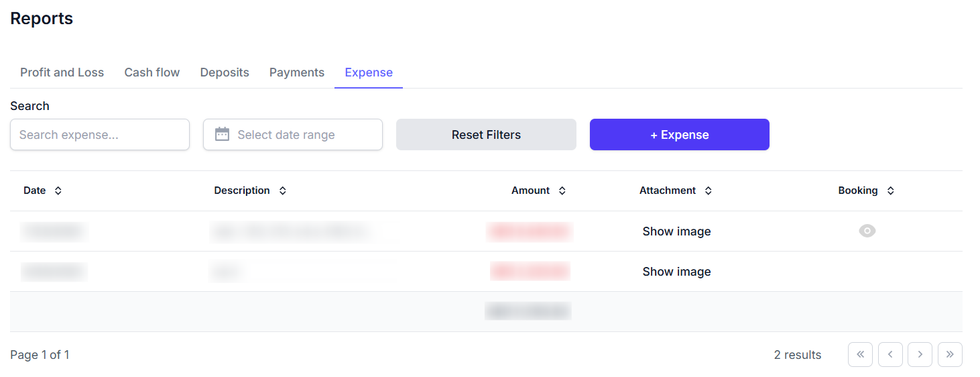Go to next page with right chevron
Screen dimensions: 980x377
pos(920,355)
